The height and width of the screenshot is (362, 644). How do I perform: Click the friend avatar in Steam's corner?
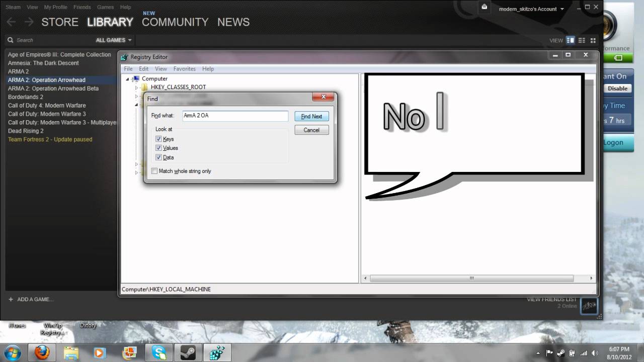589,306
